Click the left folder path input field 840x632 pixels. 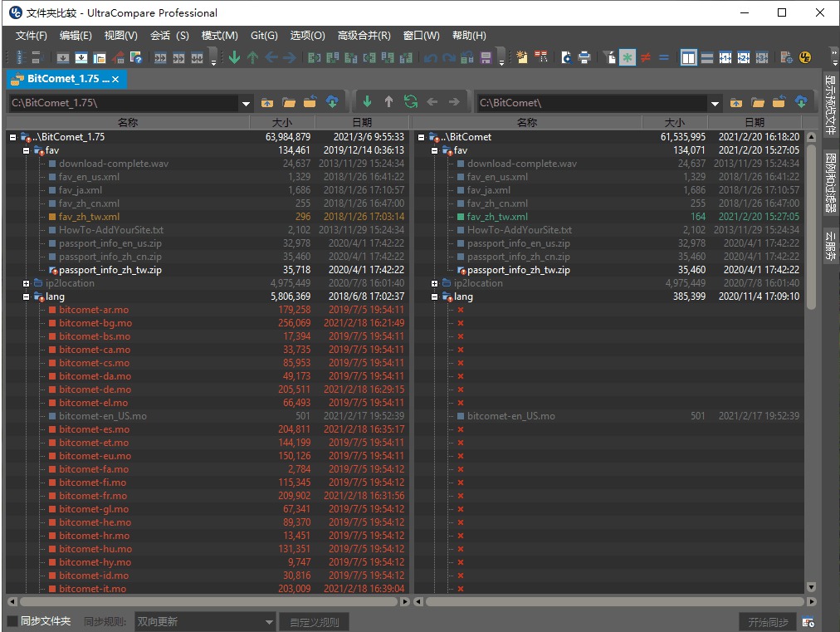tap(125, 103)
